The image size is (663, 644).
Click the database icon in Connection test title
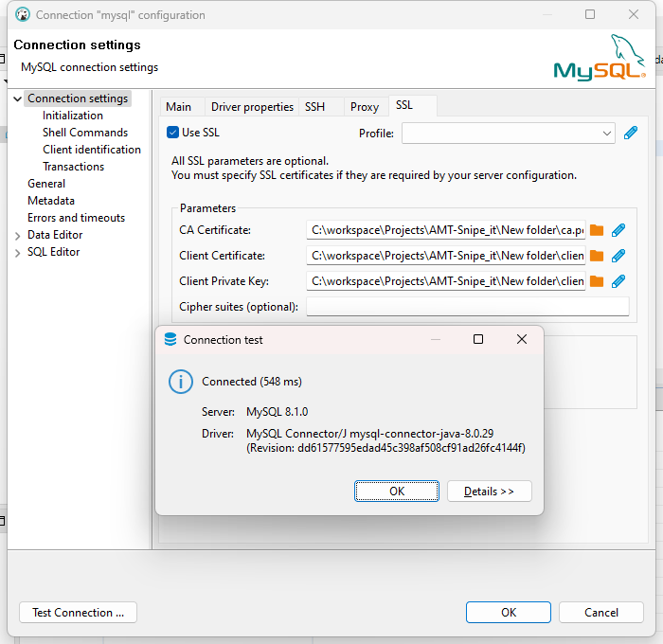click(x=170, y=339)
